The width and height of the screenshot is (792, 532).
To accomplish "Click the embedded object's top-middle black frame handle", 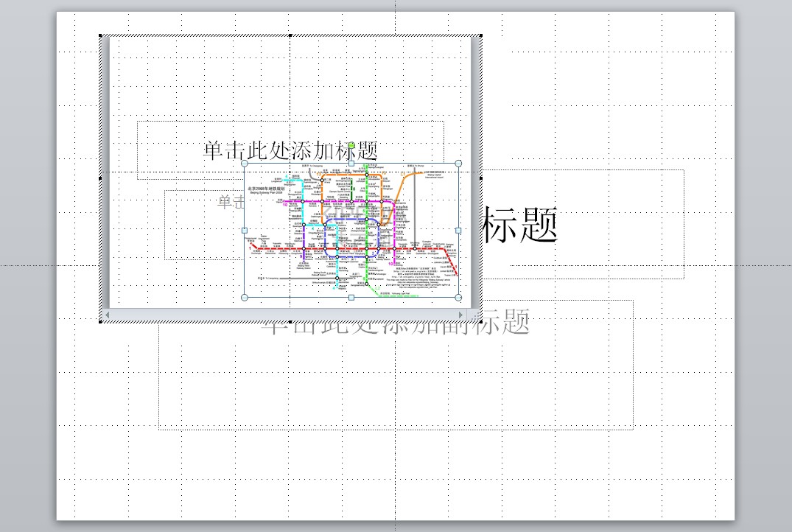I will point(290,36).
